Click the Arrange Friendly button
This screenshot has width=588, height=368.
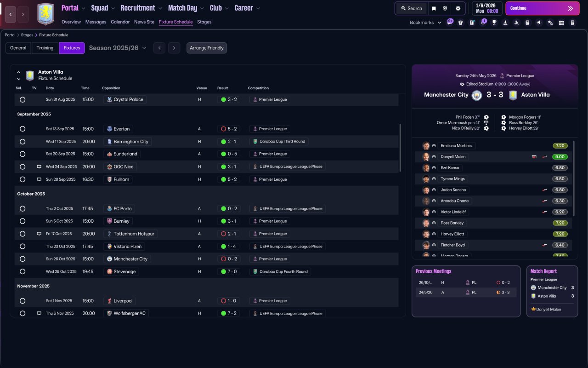coord(207,48)
